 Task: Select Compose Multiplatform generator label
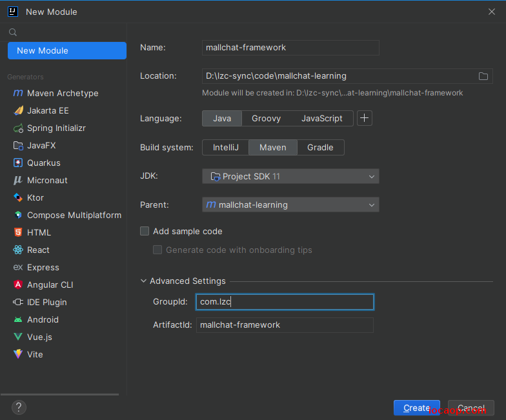point(74,215)
